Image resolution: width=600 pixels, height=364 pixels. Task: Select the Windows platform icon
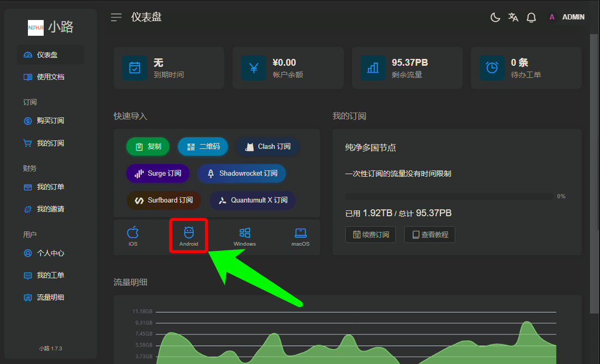[245, 236]
